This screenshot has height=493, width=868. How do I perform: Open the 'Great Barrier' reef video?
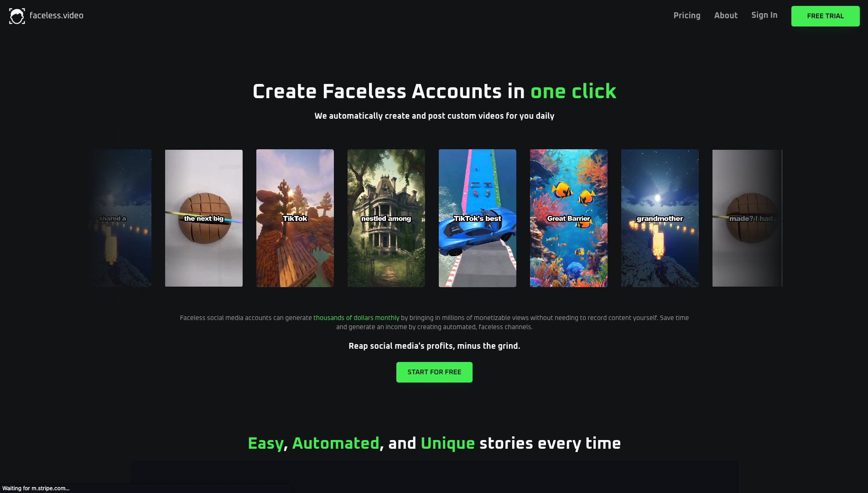tap(569, 218)
